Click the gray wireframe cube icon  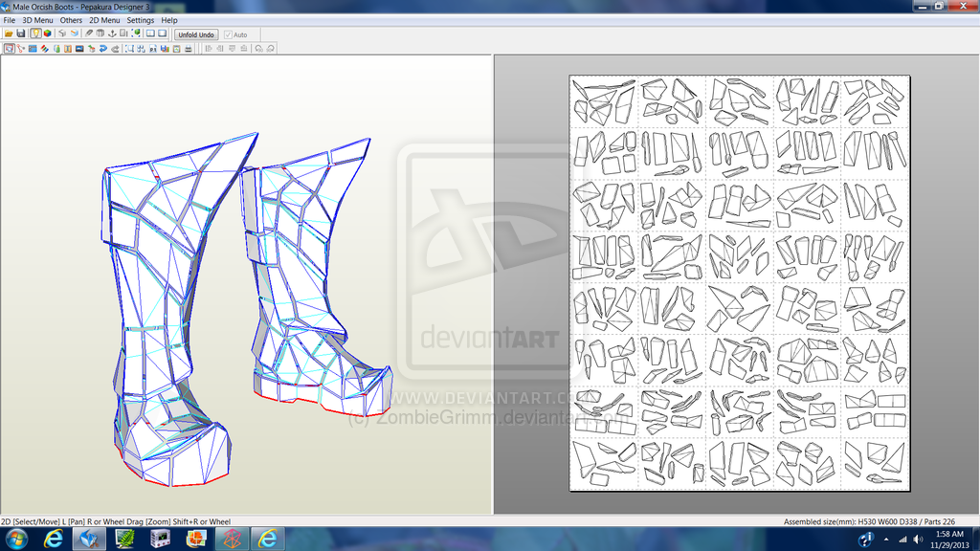[x=62, y=33]
